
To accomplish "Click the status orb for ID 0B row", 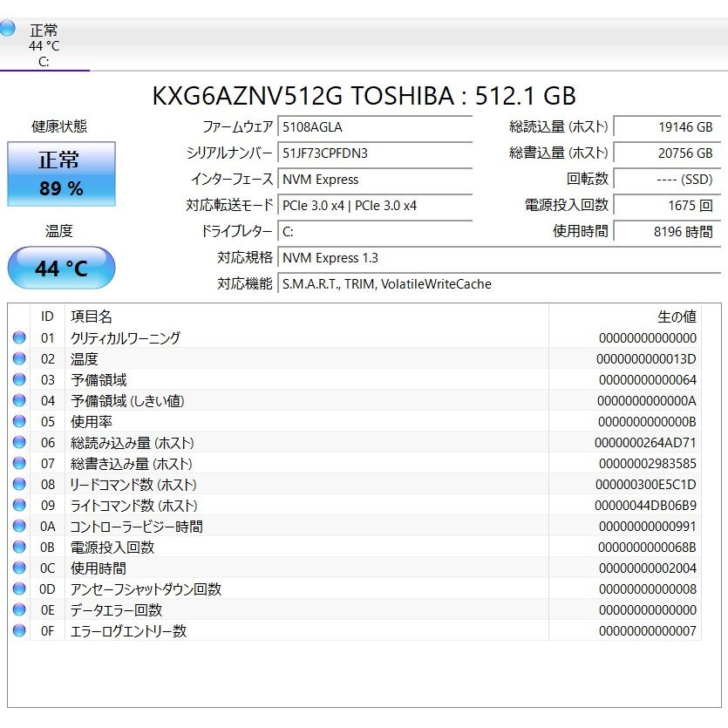I will point(19,547).
